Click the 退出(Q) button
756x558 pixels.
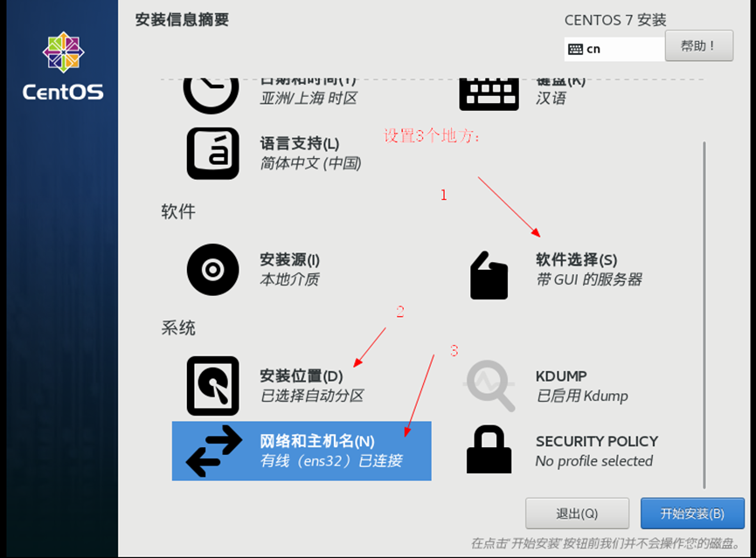577,513
